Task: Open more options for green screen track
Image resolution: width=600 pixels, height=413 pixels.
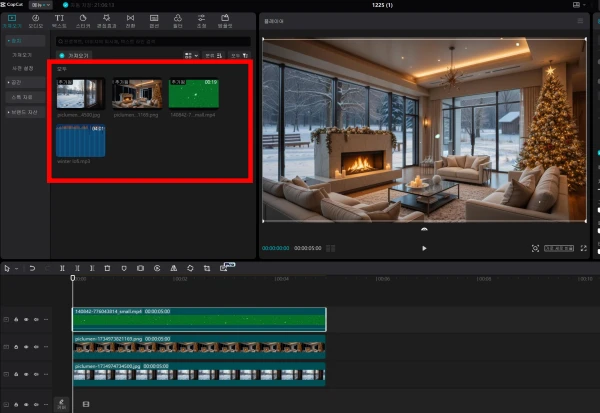Action: pyautogui.click(x=46, y=320)
